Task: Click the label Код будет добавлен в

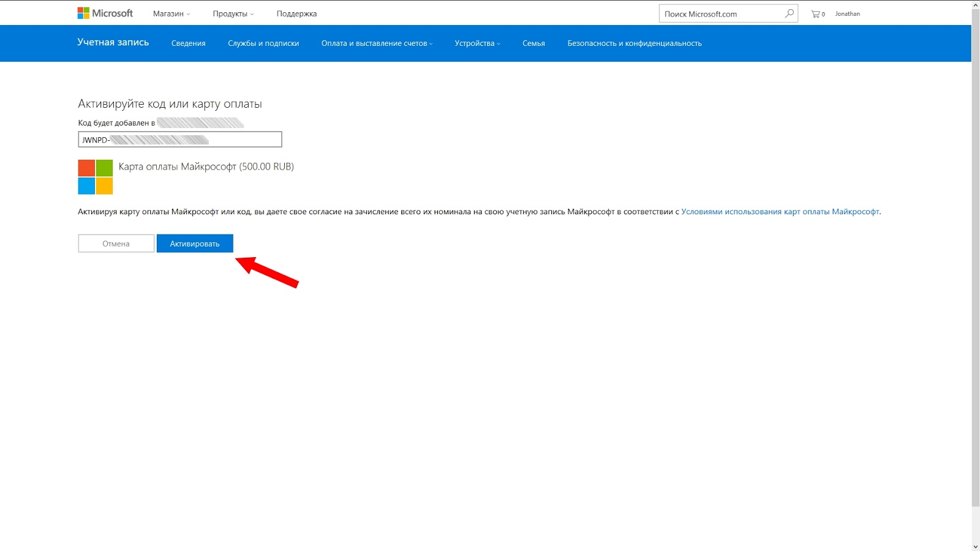Action: pos(116,123)
